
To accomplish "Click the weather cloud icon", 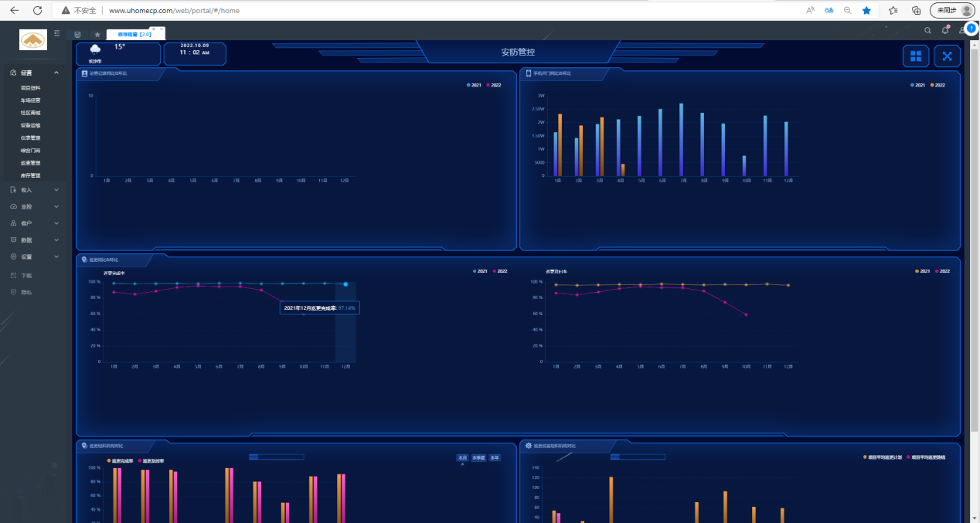I will point(95,49).
